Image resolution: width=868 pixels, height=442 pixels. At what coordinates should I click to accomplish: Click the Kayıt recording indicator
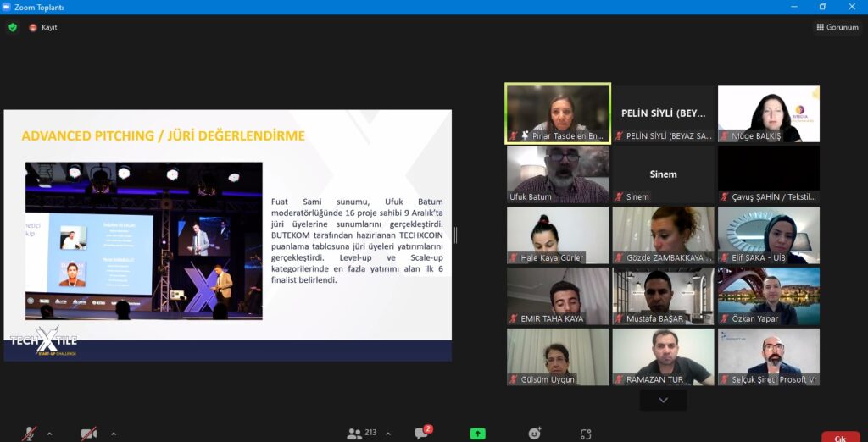coord(43,27)
